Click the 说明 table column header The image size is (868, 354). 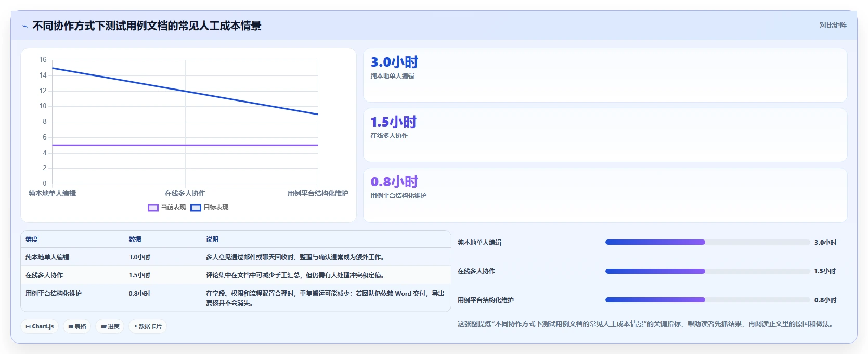click(x=212, y=239)
